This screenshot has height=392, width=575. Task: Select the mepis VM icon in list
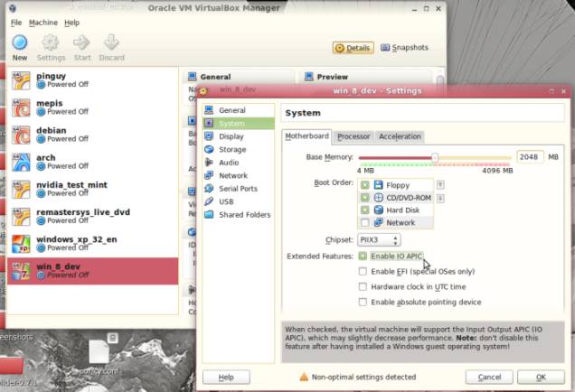click(x=21, y=107)
